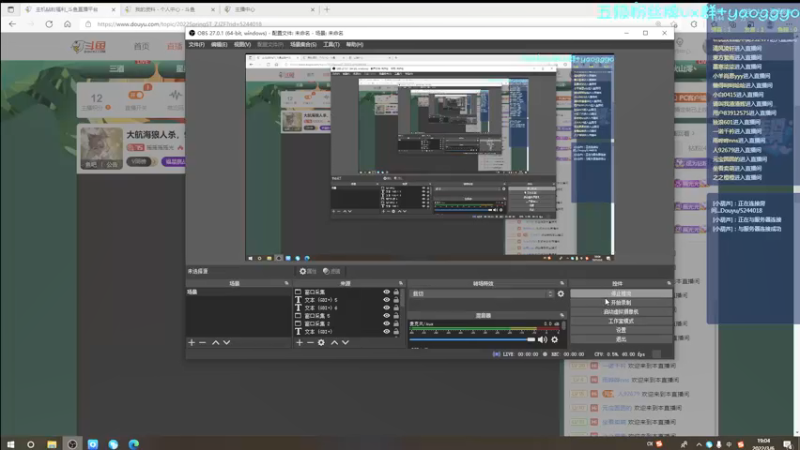Open the 编辑(E) menu
Viewport: 800px width, 450px height.
pos(219,44)
